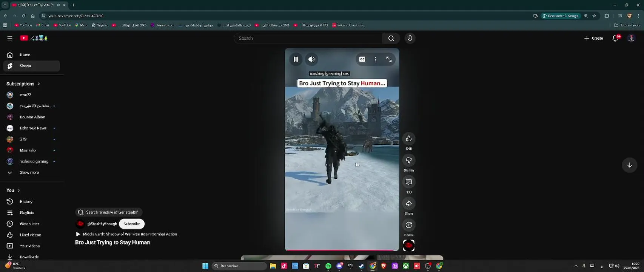Open Watch later in the sidebar
The image size is (644, 272).
click(x=32, y=224)
